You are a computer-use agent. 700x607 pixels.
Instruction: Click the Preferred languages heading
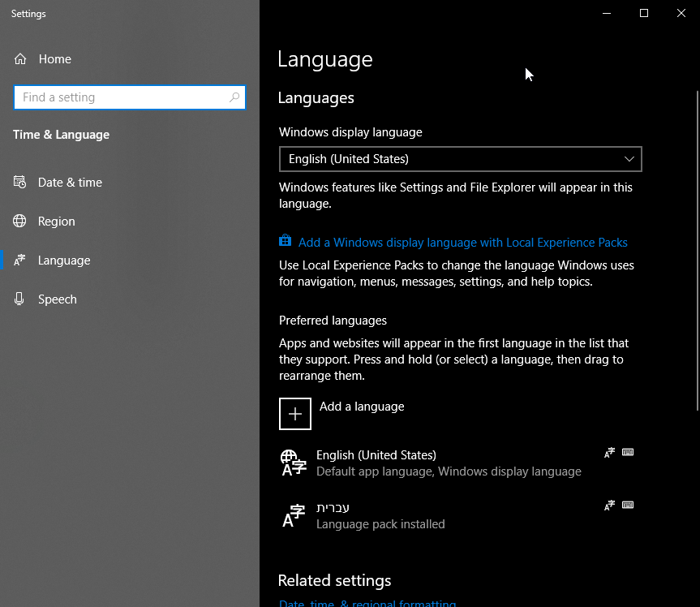pyautogui.click(x=333, y=321)
